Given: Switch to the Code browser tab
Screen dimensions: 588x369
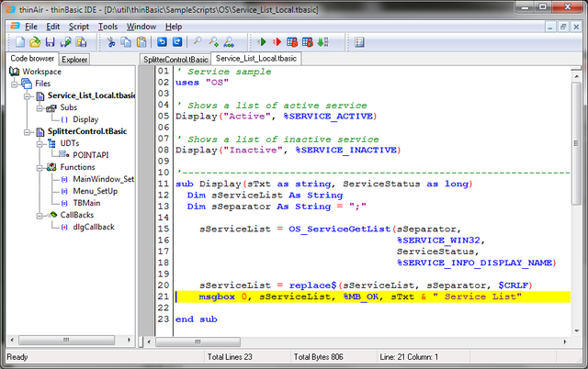Looking at the screenshot, I should point(32,59).
